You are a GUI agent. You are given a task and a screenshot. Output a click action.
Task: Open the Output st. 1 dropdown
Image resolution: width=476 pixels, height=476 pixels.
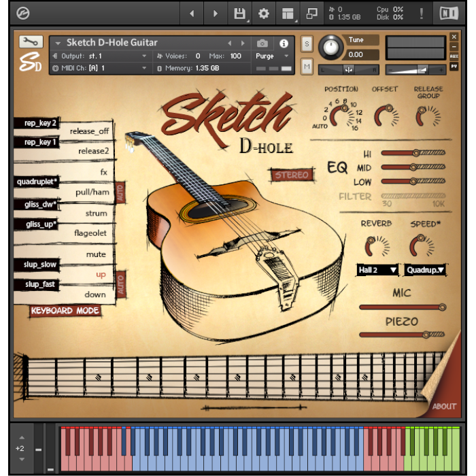click(100, 56)
